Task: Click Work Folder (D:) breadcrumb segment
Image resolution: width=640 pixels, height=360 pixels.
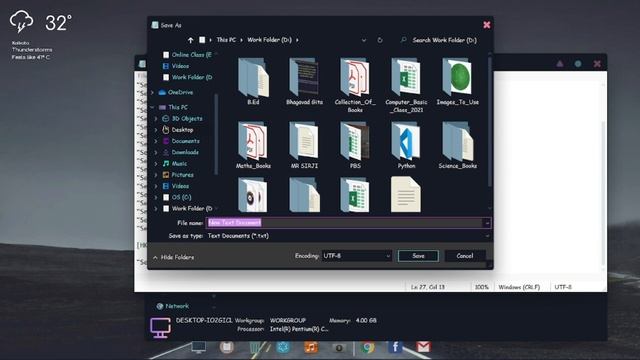Action: click(269, 40)
